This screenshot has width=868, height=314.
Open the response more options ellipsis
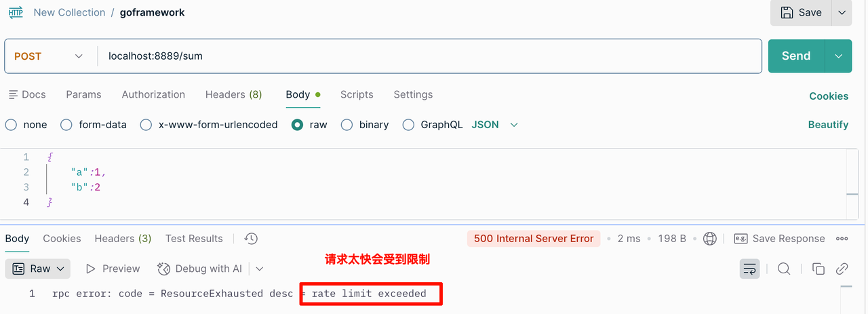click(x=842, y=239)
